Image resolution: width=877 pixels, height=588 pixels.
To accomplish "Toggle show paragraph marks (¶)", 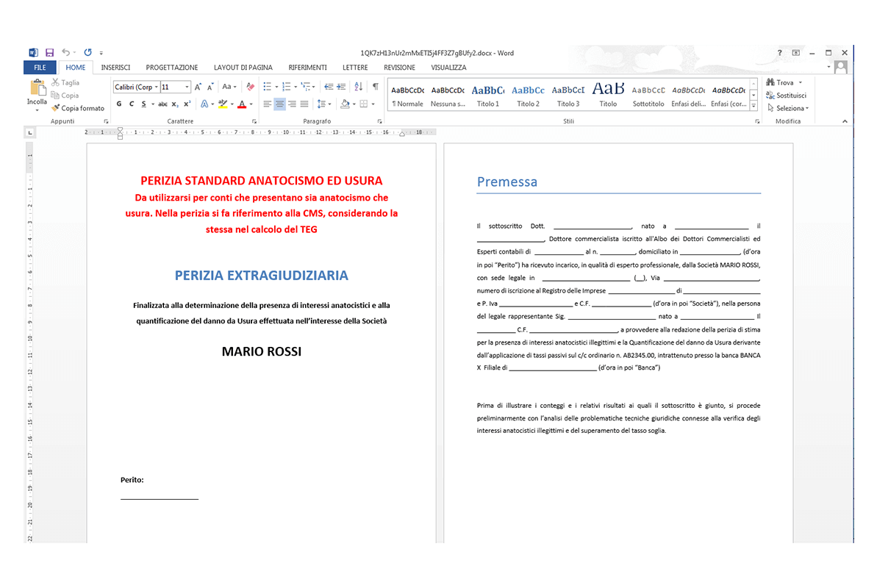I will 376,87.
